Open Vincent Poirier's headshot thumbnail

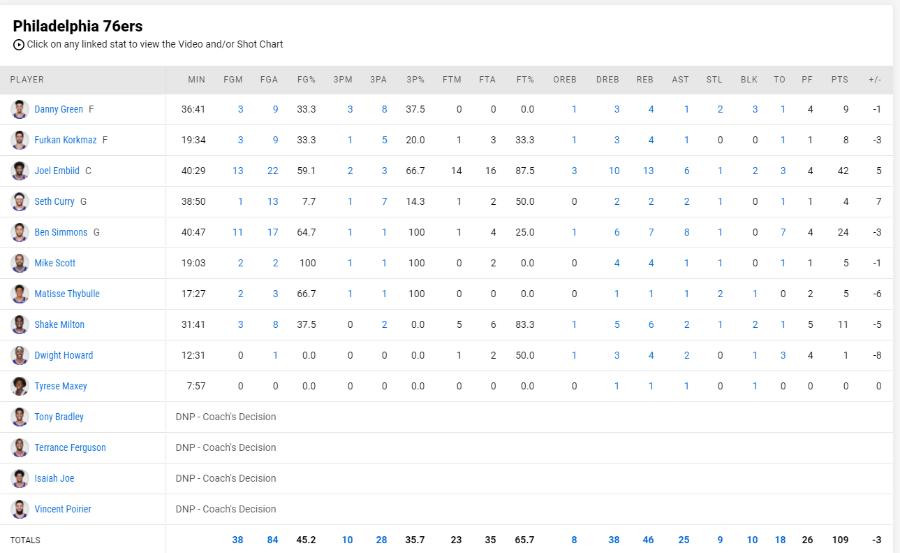pyautogui.click(x=20, y=509)
